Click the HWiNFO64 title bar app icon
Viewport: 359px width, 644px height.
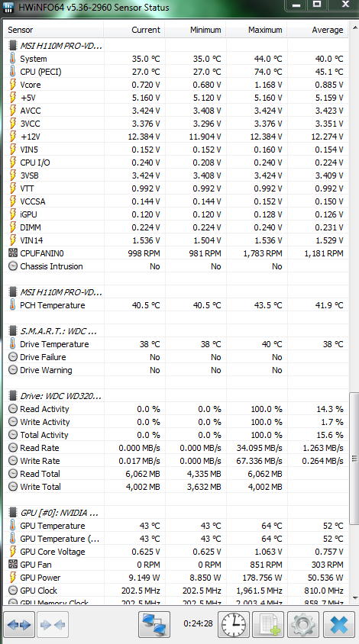click(x=8, y=7)
